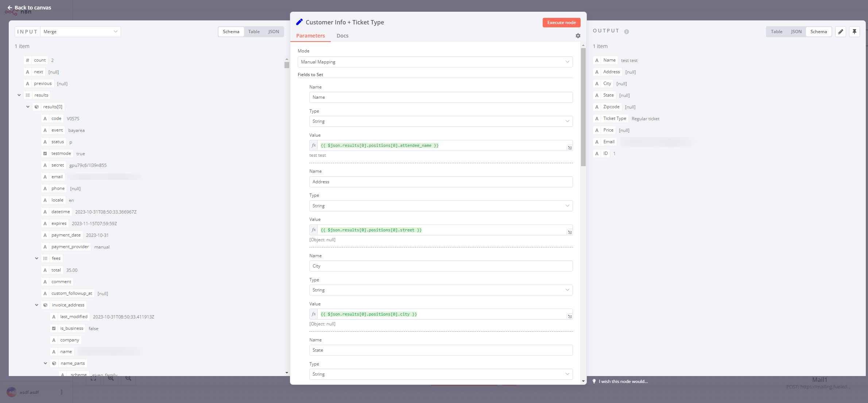Open expression editor for attendee_name value

569,148
